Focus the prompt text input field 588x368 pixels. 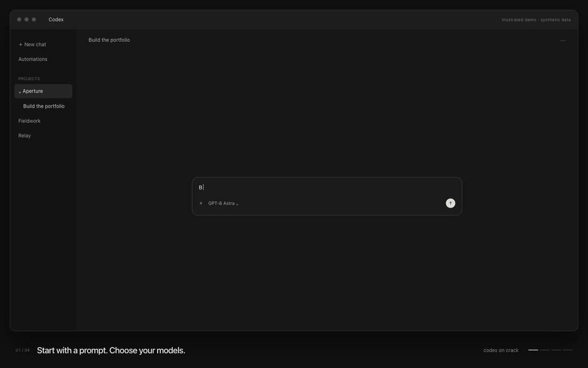[326, 187]
